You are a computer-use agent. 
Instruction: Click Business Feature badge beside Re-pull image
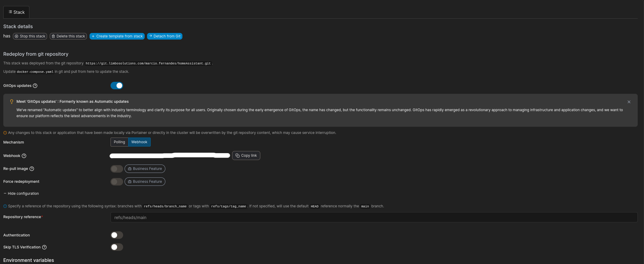coord(145,169)
